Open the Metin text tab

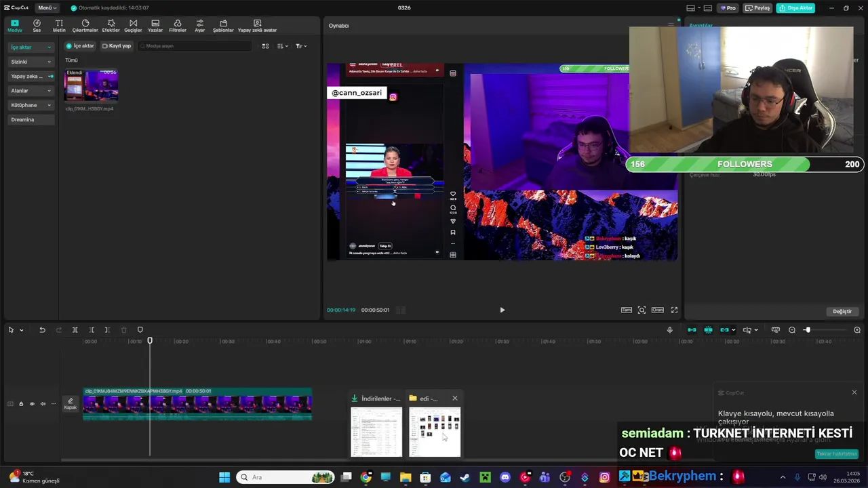pyautogui.click(x=59, y=26)
